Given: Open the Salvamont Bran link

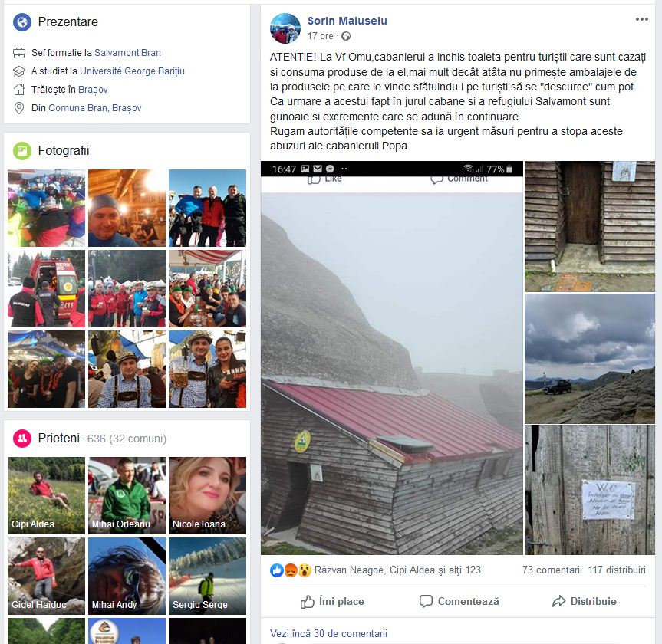Looking at the screenshot, I should [x=127, y=53].
